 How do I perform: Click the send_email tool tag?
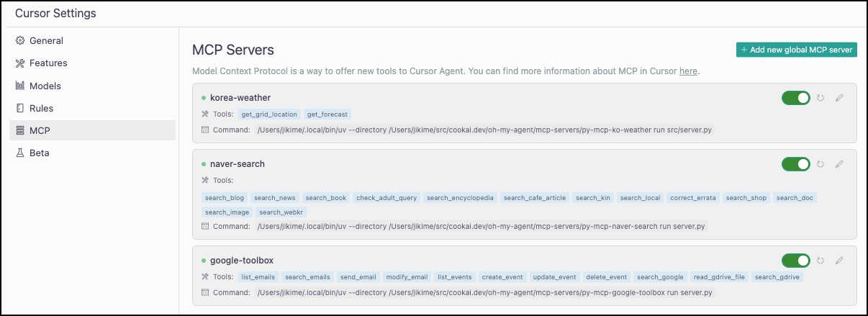tap(358, 277)
